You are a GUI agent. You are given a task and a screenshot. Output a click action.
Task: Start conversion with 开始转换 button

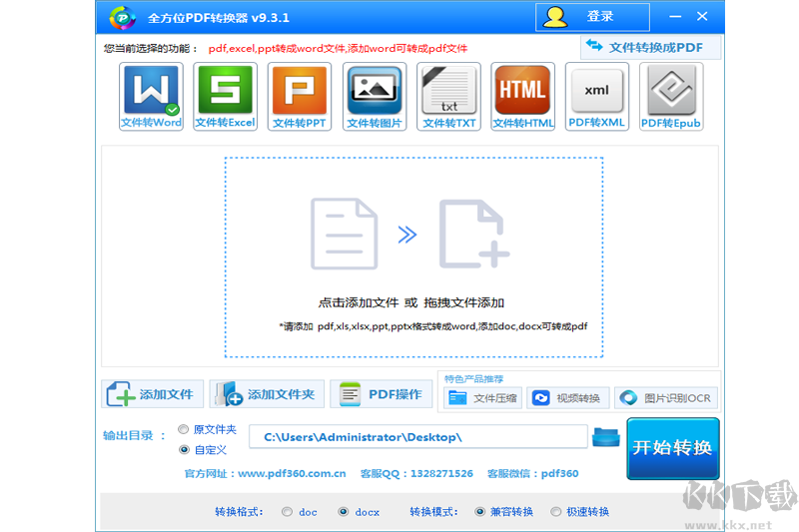[672, 448]
